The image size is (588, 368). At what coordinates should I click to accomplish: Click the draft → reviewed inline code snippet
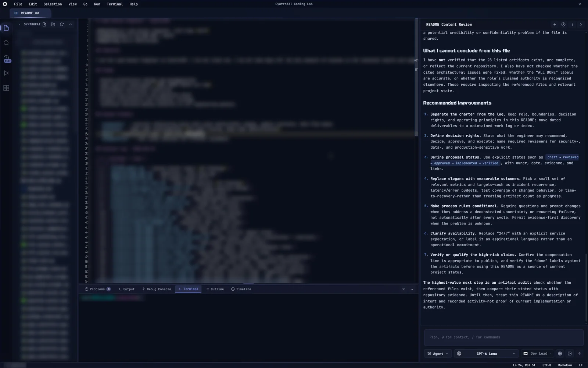(505, 160)
